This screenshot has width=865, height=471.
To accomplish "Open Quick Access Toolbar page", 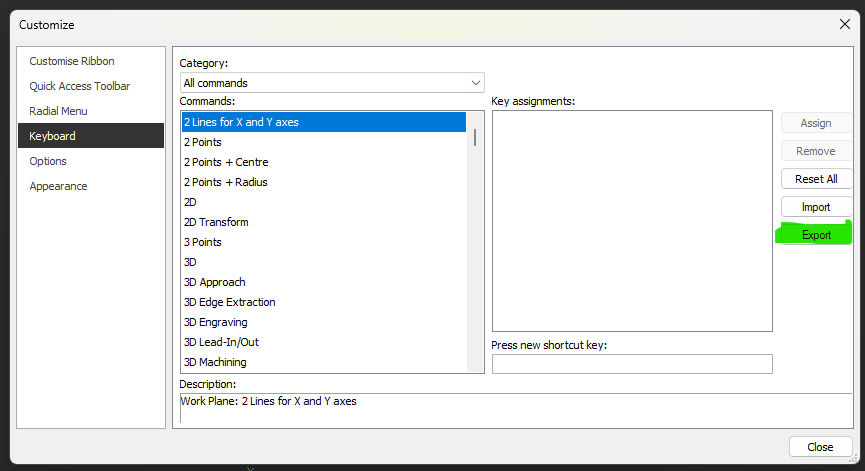I will pos(79,86).
